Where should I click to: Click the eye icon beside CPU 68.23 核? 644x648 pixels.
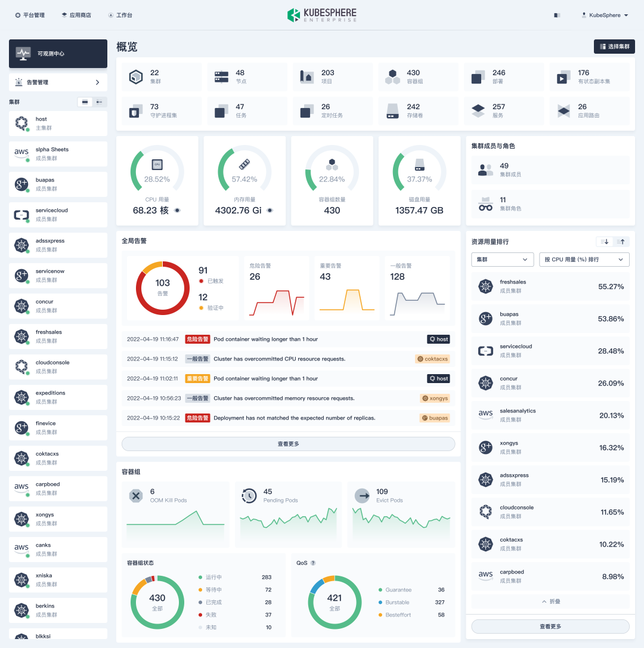click(x=177, y=211)
